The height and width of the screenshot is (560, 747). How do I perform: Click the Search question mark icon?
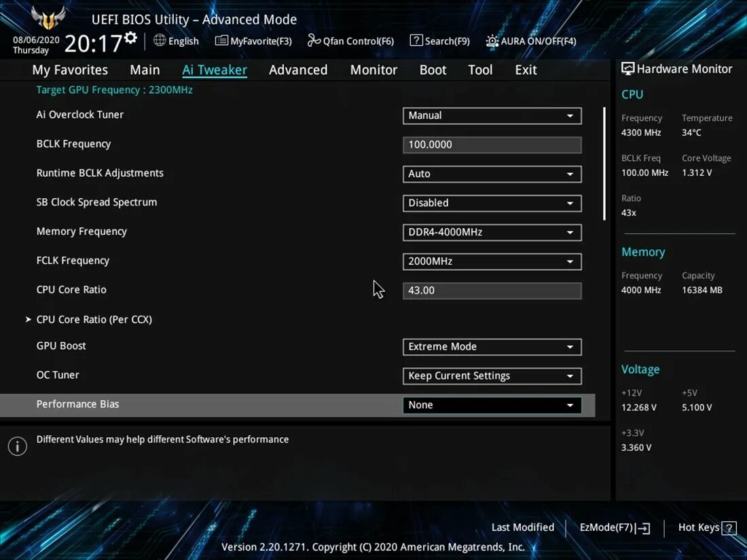pyautogui.click(x=416, y=41)
